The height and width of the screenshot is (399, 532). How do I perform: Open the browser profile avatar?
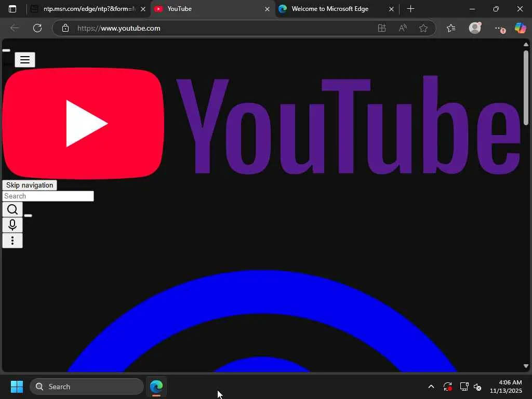point(475,28)
